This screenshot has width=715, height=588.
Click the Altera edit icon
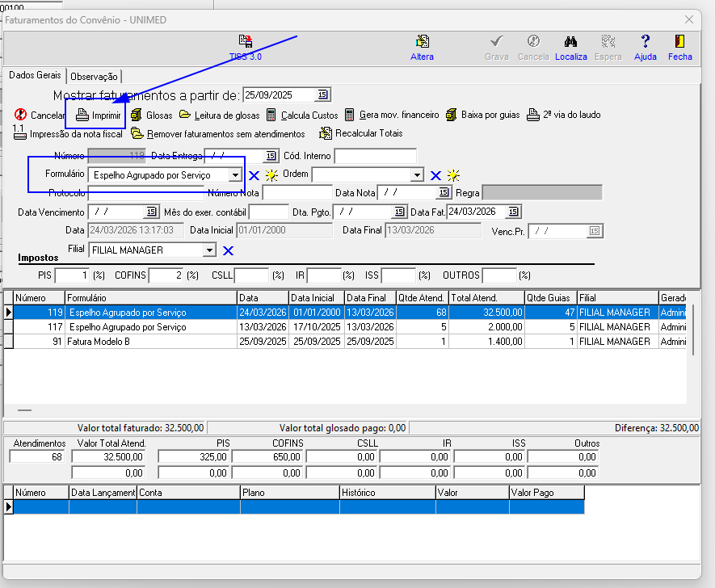click(422, 42)
